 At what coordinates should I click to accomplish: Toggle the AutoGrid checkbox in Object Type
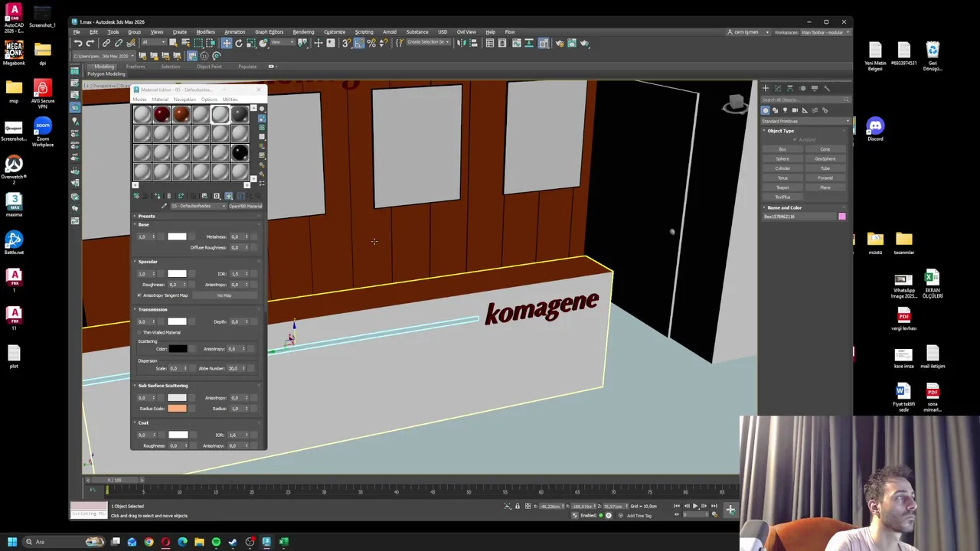click(x=796, y=140)
